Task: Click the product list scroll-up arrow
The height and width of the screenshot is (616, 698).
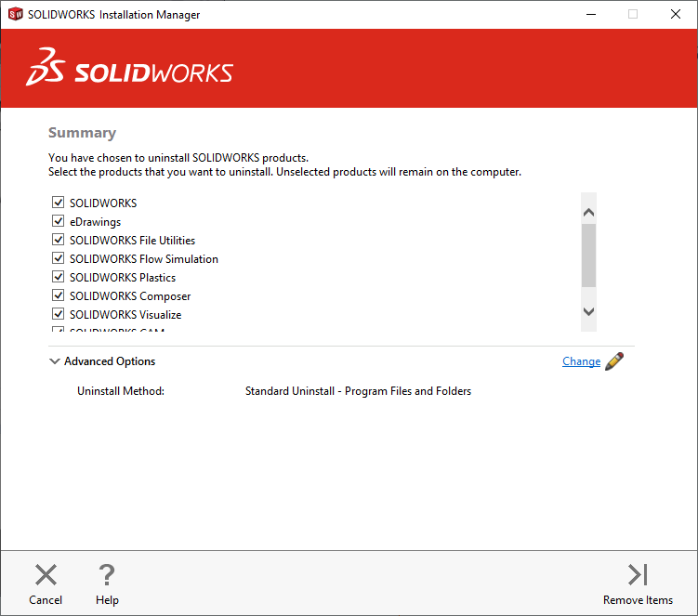Action: coord(588,213)
